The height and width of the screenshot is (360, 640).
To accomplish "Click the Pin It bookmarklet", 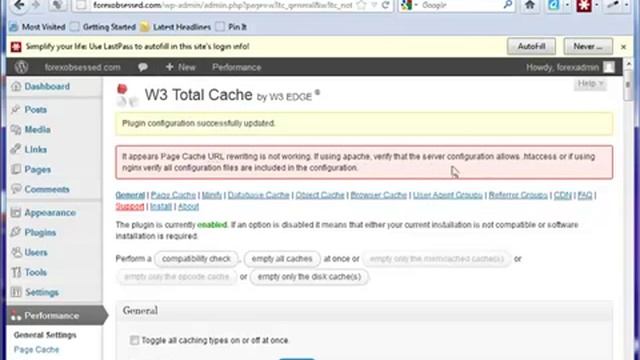I will [x=231, y=27].
